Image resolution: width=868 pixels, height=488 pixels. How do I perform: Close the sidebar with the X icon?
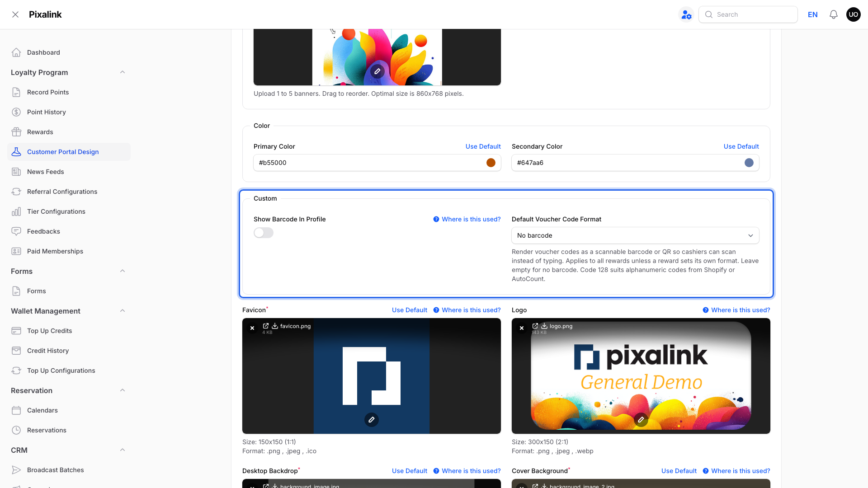pyautogui.click(x=15, y=14)
